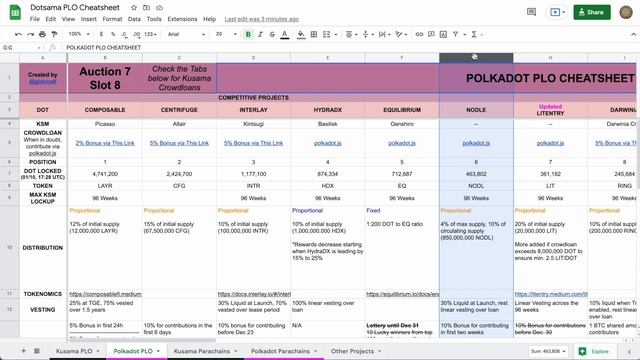Viewport: 640px width, 360px height.
Task: Toggle strikethrough formatting
Action: (x=272, y=35)
